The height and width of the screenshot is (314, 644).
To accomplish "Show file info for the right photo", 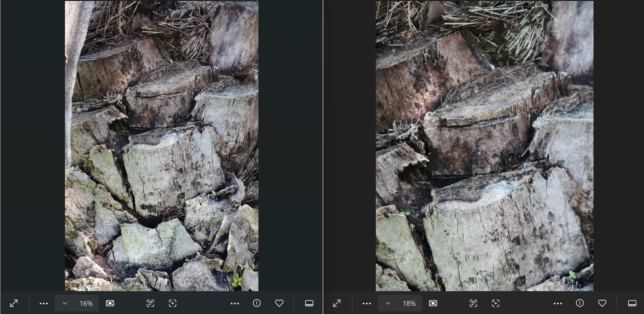I will [580, 303].
